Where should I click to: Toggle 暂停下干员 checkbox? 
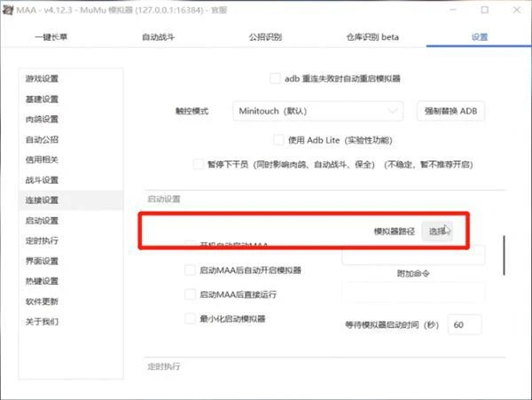tap(198, 164)
